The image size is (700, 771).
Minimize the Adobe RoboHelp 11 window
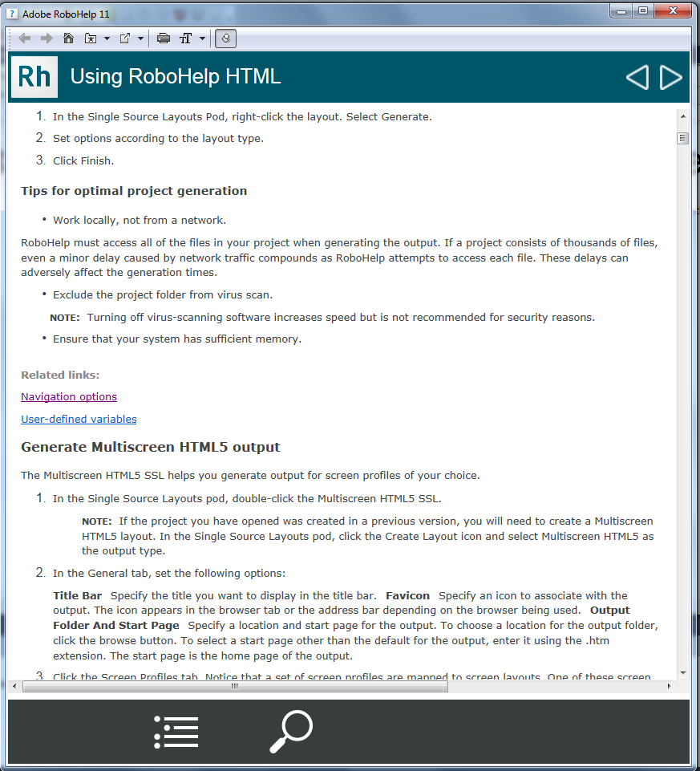tap(621, 10)
